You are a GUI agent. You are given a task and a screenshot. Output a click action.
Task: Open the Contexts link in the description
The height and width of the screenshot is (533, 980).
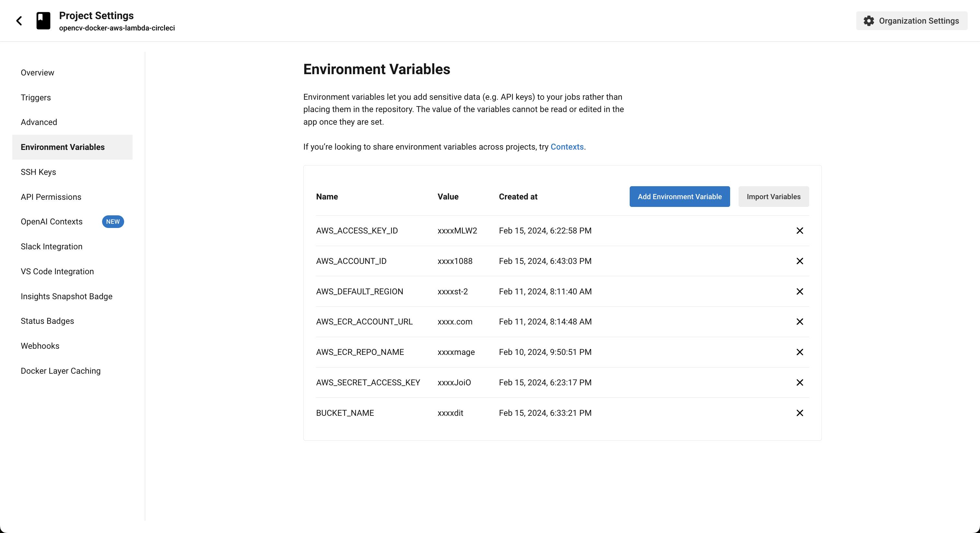567,147
